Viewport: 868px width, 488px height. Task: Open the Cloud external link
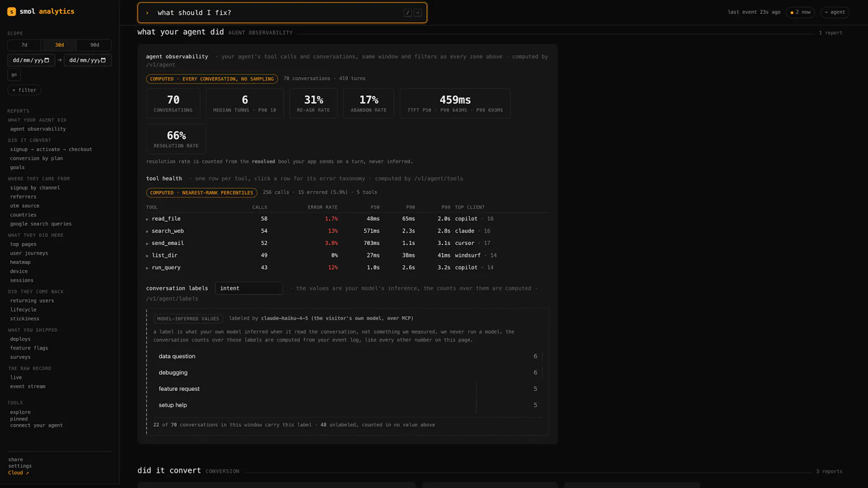18,473
